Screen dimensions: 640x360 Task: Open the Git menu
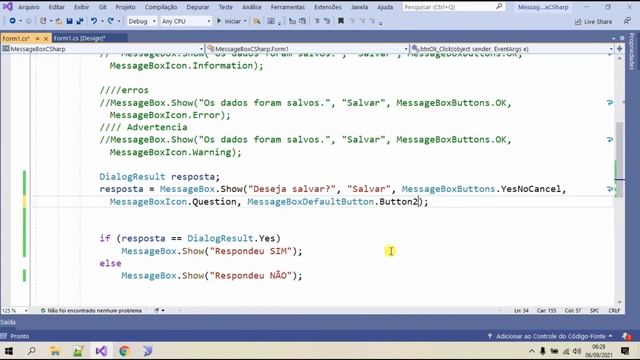pyautogui.click(x=102, y=7)
